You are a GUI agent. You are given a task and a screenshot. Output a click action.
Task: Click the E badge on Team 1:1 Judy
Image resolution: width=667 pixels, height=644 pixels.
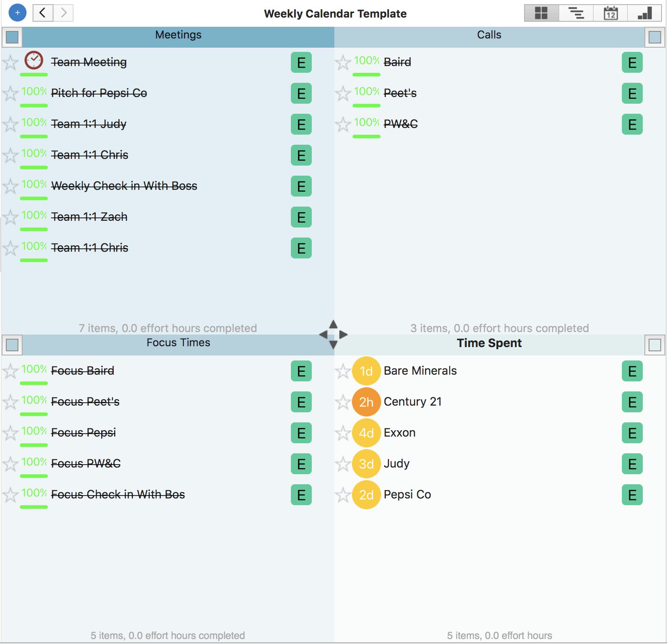[x=301, y=125]
